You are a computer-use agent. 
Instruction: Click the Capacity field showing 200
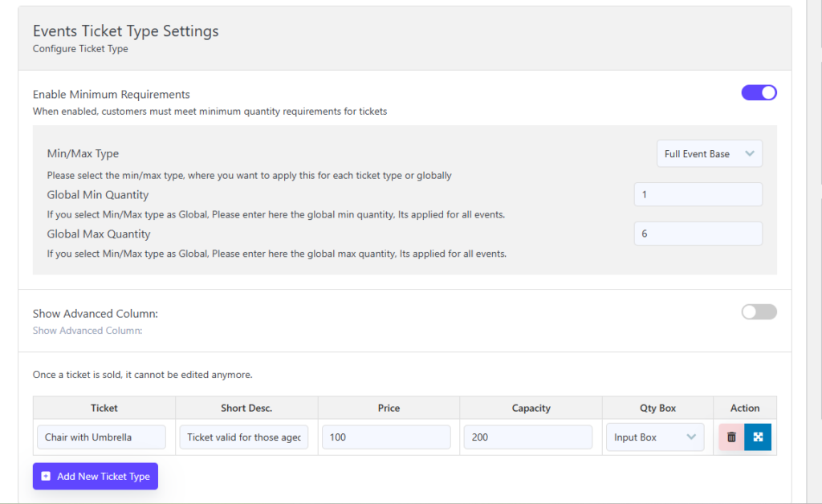click(x=528, y=437)
